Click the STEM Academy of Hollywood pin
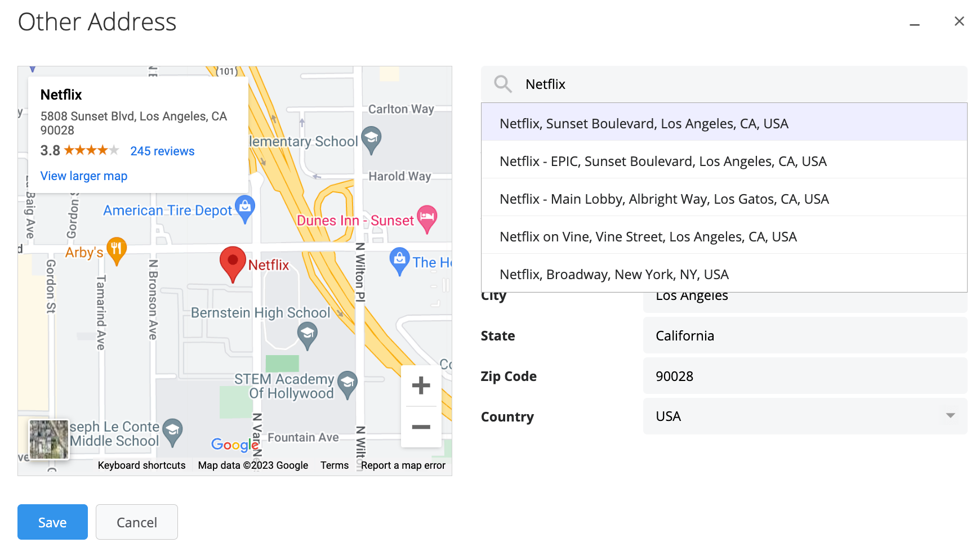980x556 pixels. pyautogui.click(x=347, y=385)
